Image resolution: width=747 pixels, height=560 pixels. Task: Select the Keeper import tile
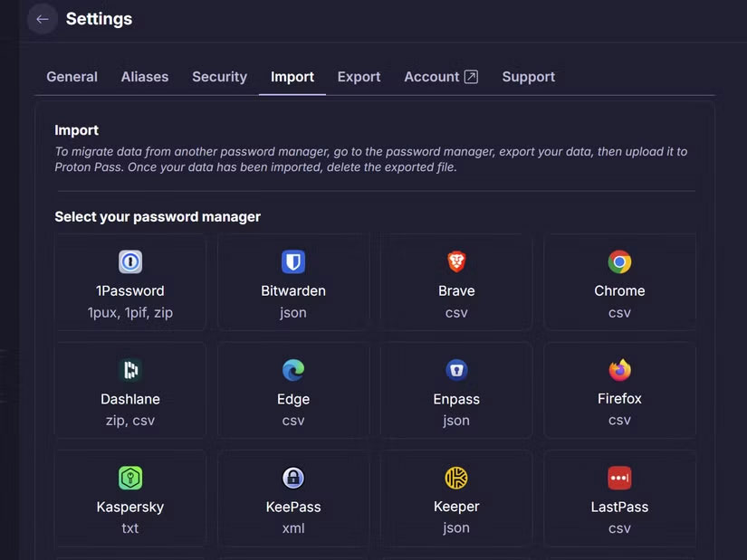coord(455,498)
